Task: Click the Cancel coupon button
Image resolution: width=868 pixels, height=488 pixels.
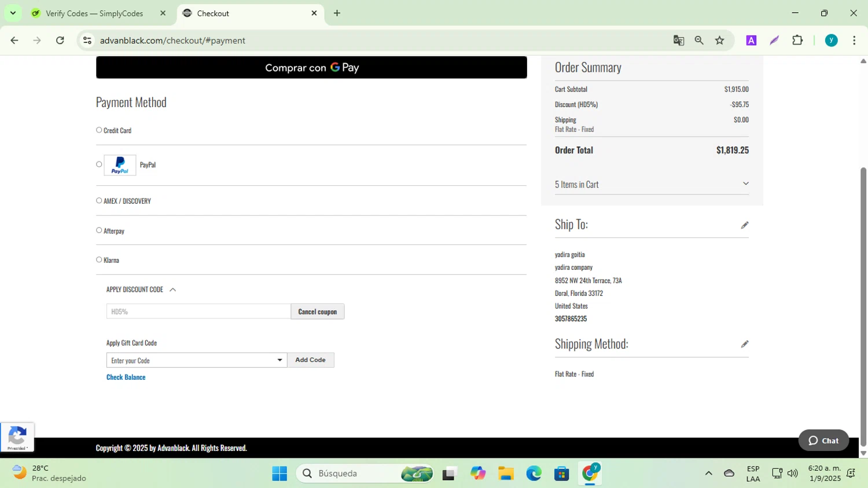Action: (317, 311)
